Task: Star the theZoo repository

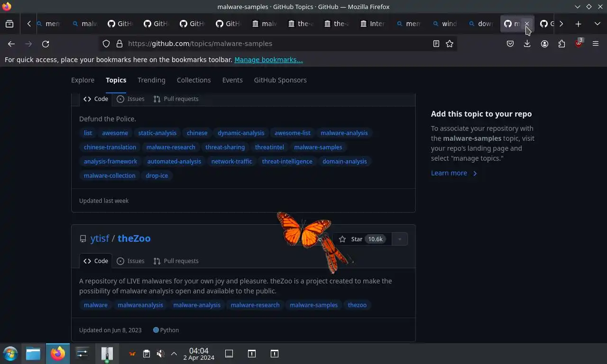Action: (x=362, y=239)
